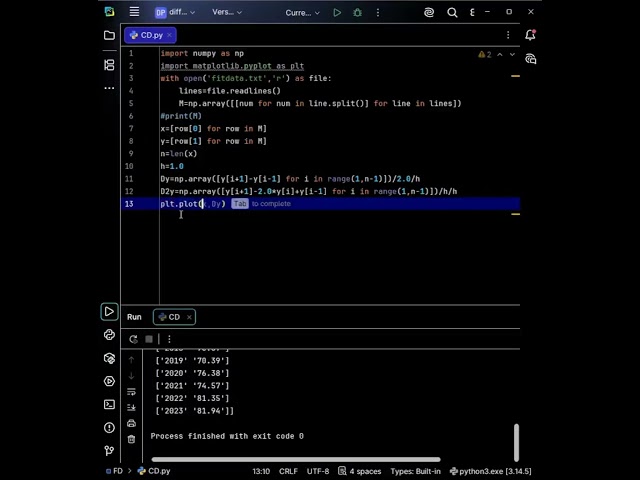Open python3.exe interpreter selector
This screenshot has height=480, width=640.
(x=491, y=471)
